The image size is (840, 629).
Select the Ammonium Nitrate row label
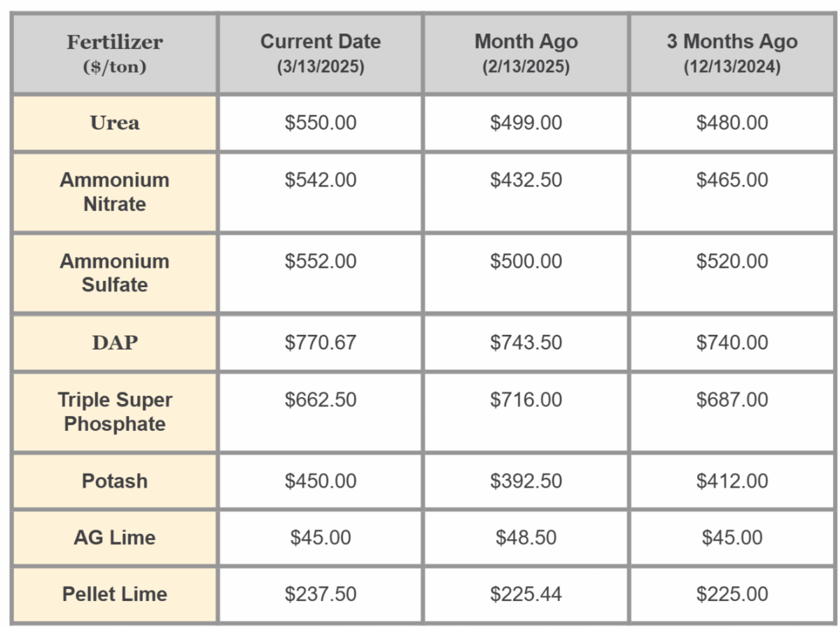pos(115,192)
